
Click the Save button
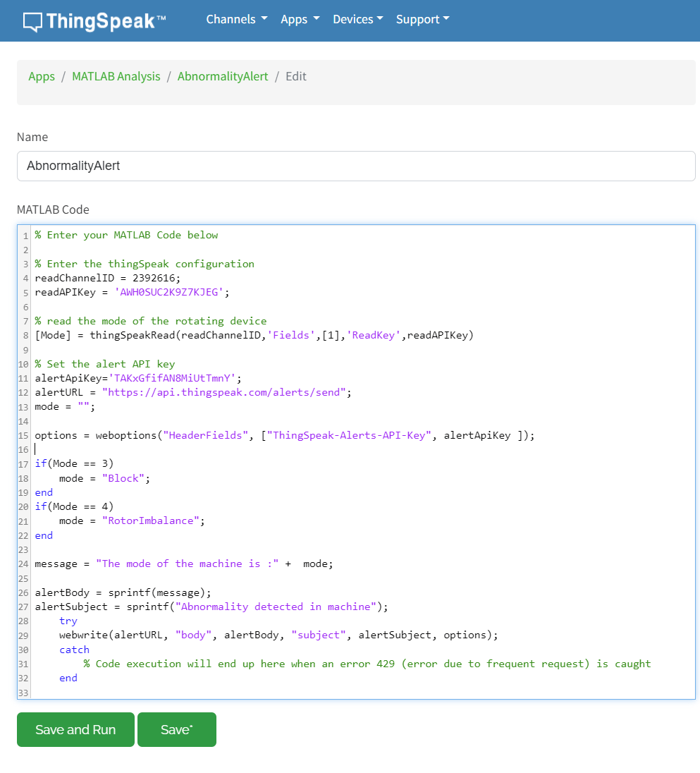tap(176, 729)
